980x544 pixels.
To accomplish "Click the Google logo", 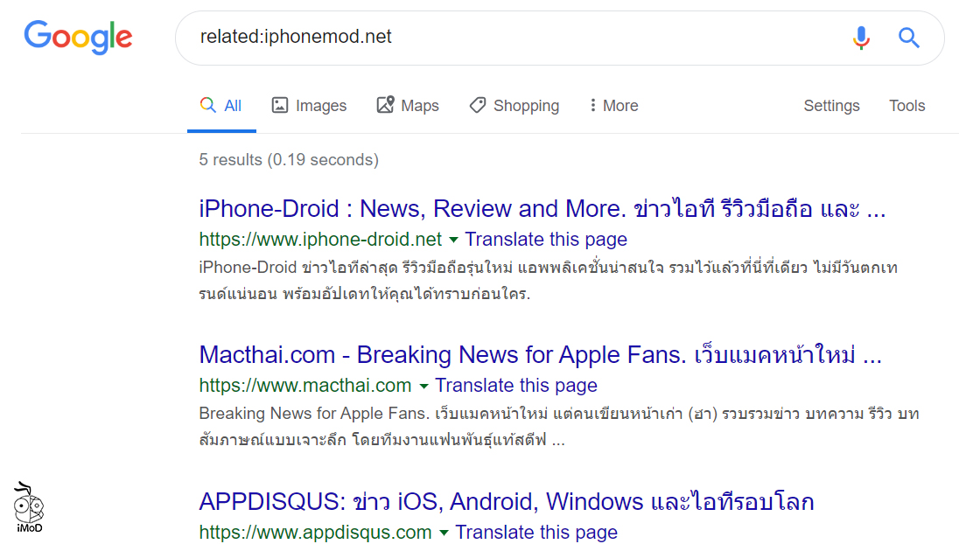I will point(78,38).
